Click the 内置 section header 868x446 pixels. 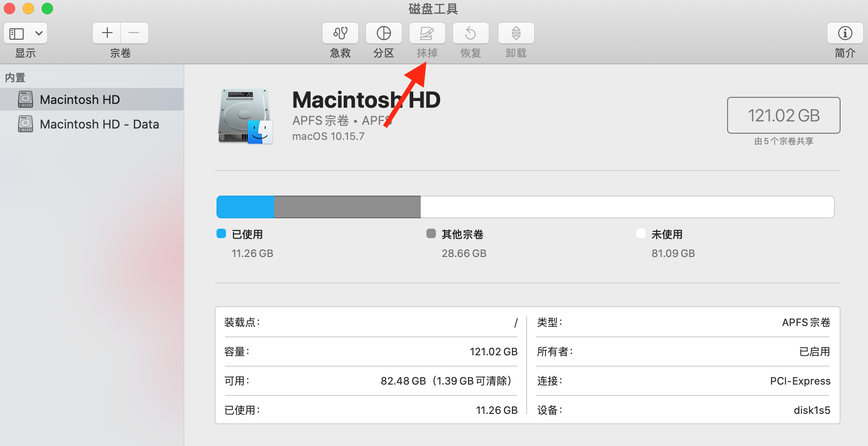pyautogui.click(x=15, y=77)
